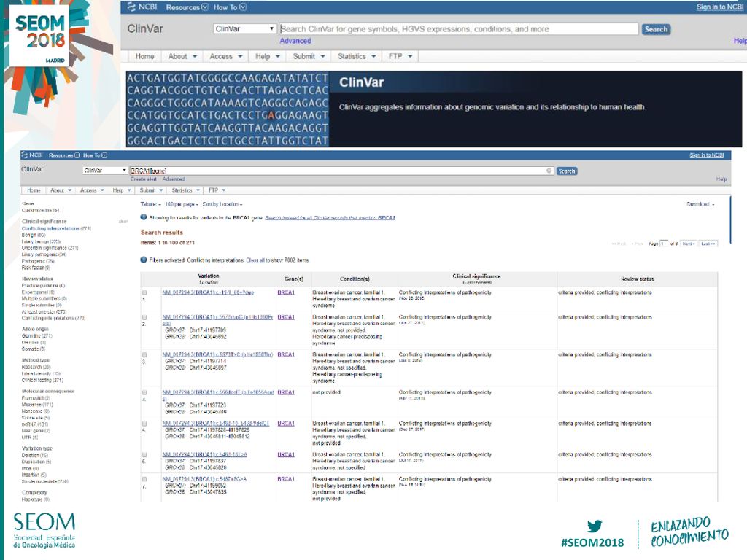Tick the checkbox for result row 6
The image size is (747, 560).
click(144, 455)
